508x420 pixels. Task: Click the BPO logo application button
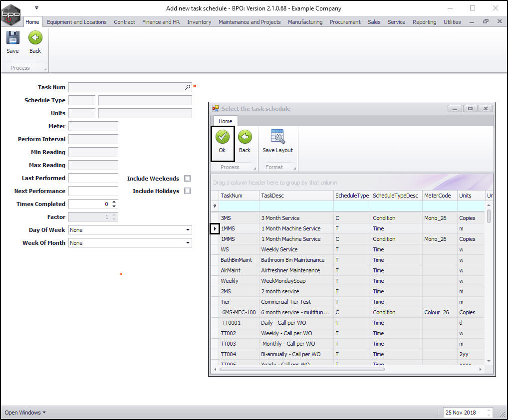(11, 14)
